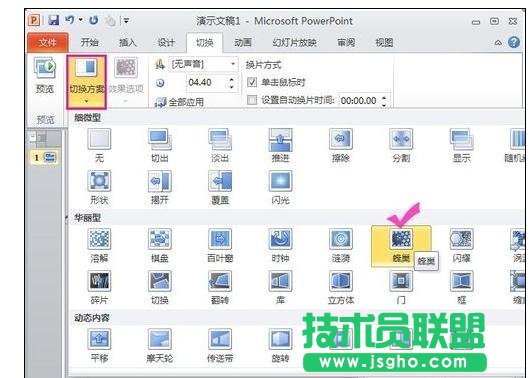Image resolution: width=530 pixels, height=378 pixels.
Task: Open undo history dropdown arrow
Action: coord(81,20)
